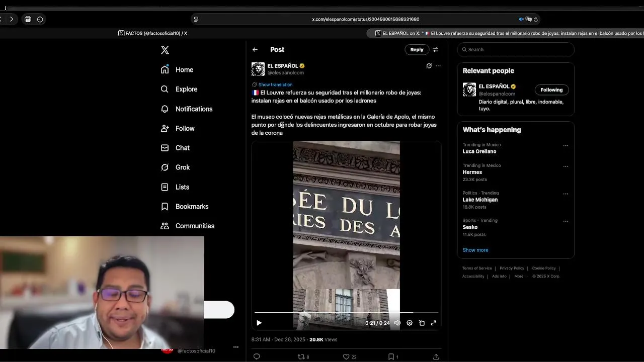
Task: Open account menu dots near @factosoficial10
Action: [235, 347]
